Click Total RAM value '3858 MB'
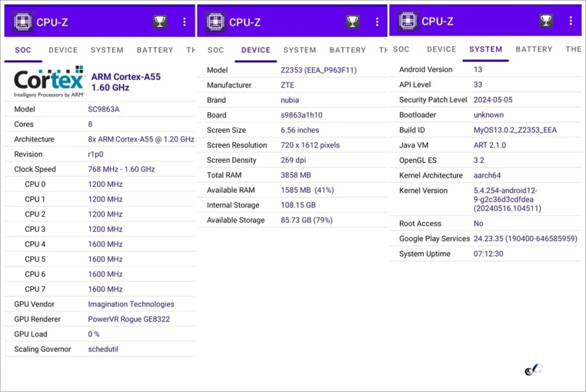Image resolution: width=586 pixels, height=392 pixels. pyautogui.click(x=296, y=175)
